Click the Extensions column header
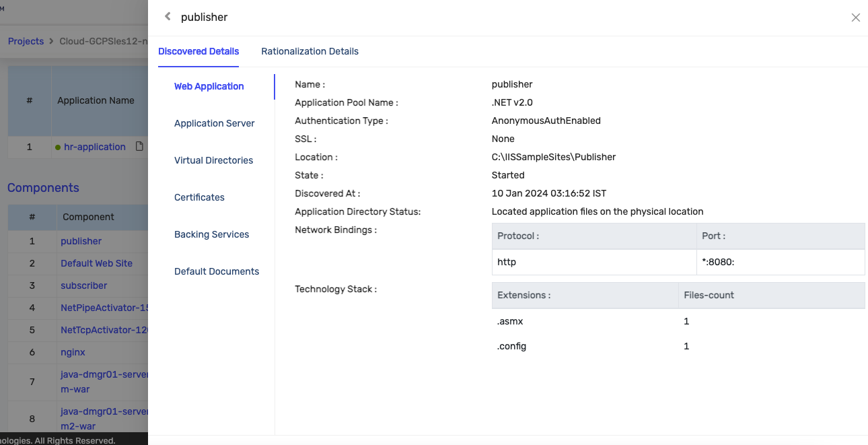 523,295
